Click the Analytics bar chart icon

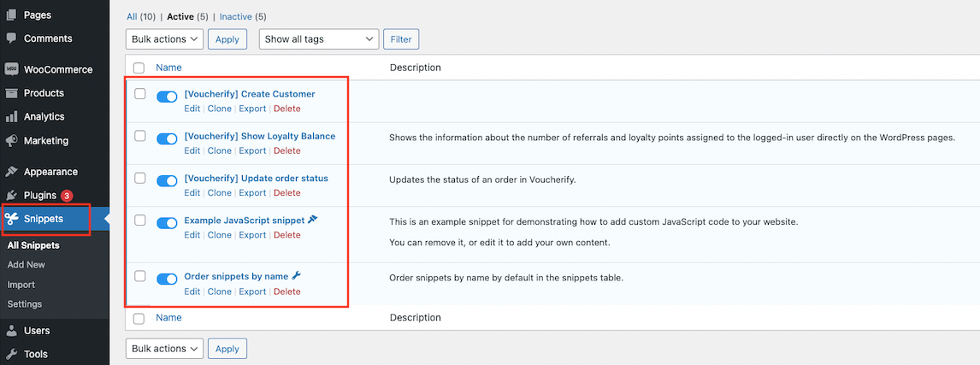[11, 117]
